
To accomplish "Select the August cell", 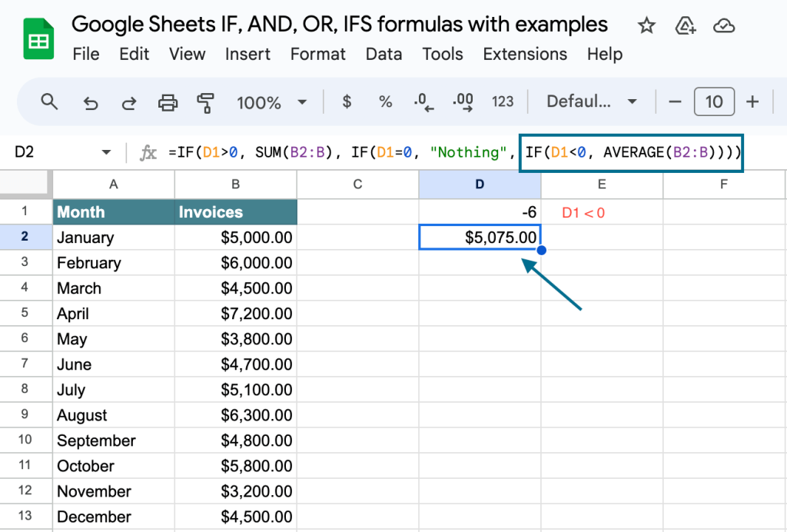I will (x=114, y=414).
